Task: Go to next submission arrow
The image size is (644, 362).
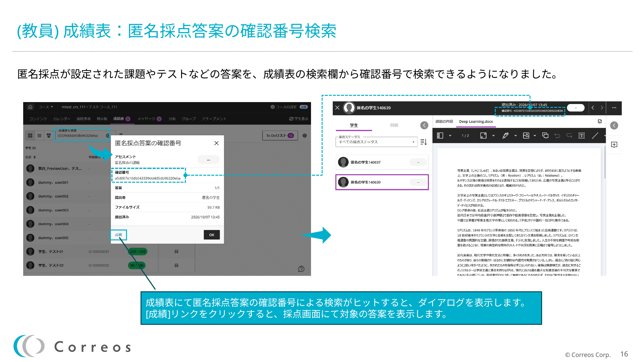Action: pyautogui.click(x=602, y=108)
